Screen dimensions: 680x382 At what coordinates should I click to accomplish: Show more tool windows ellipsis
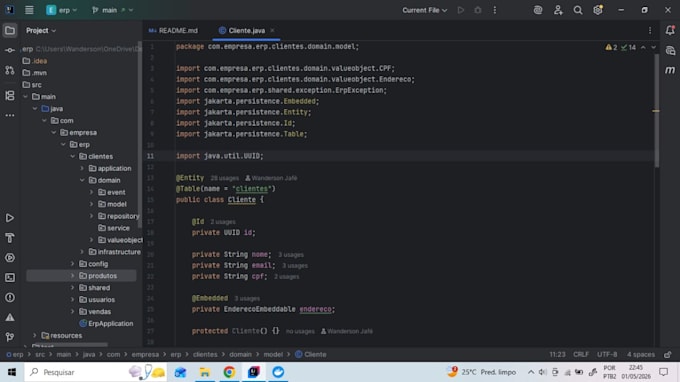[10, 115]
